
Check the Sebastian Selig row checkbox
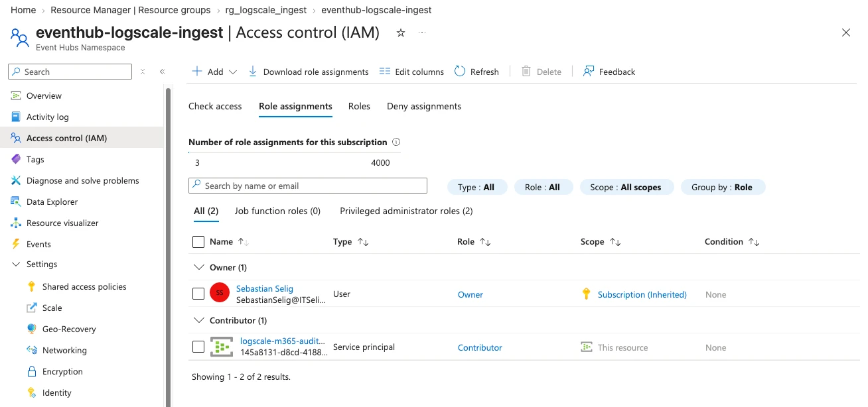point(198,294)
